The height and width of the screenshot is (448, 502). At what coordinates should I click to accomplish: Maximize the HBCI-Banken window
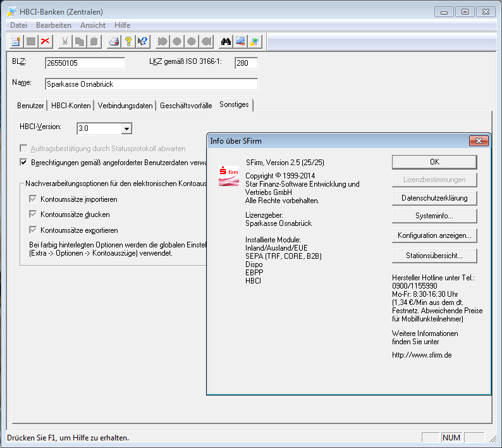pyautogui.click(x=465, y=12)
